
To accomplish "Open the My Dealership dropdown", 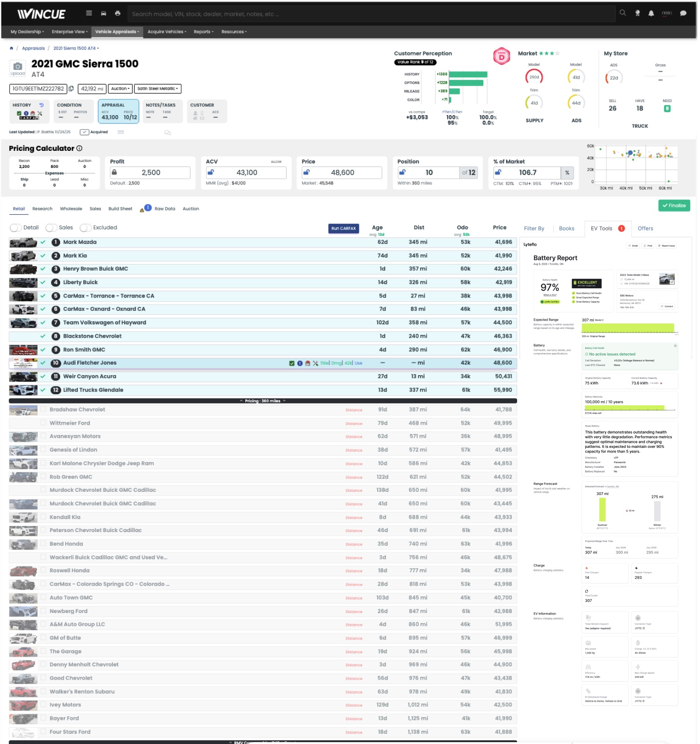I will point(27,32).
